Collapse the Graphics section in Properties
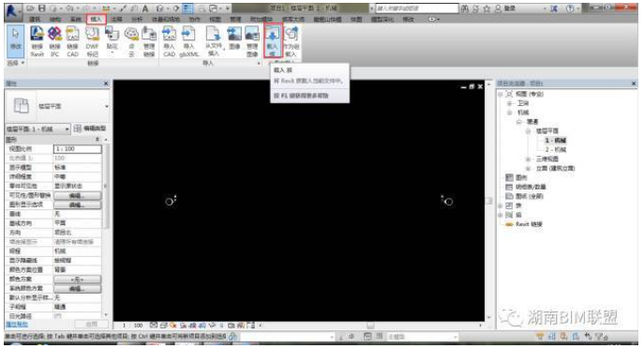The height and width of the screenshot is (349, 644). [97, 140]
